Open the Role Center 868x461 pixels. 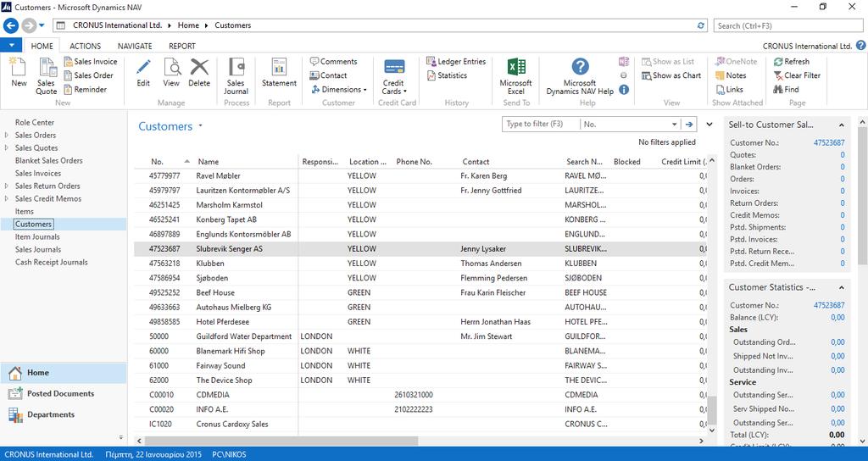(34, 122)
